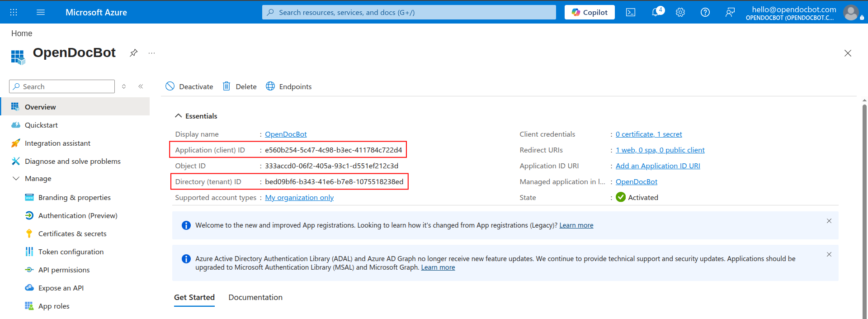Deactivate the app registration
Screen dimensions: 868x319
point(189,86)
